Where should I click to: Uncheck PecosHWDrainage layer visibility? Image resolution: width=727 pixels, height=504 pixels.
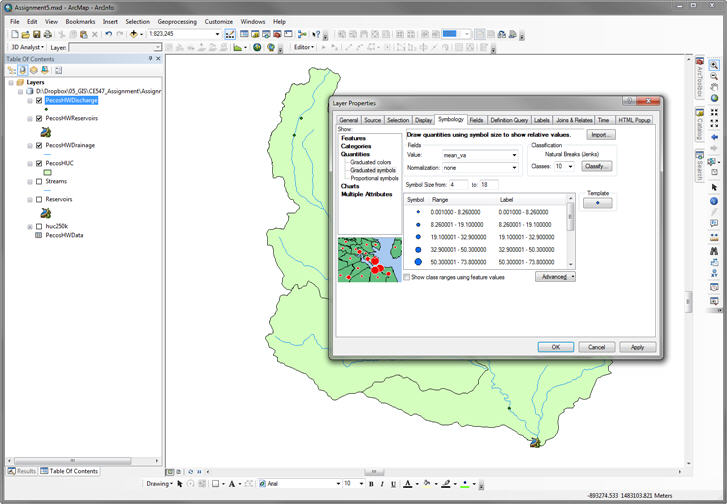[39, 145]
